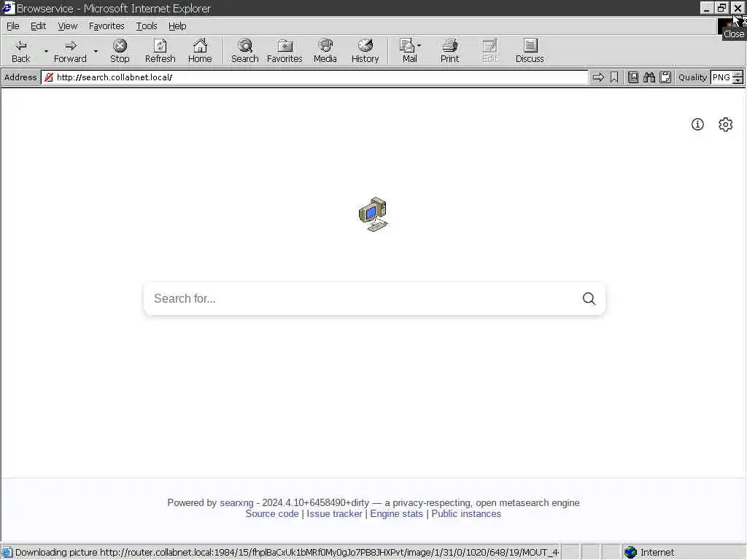Viewport: 747px width, 560px height.
Task: Click the binoculars find icon
Action: (649, 77)
